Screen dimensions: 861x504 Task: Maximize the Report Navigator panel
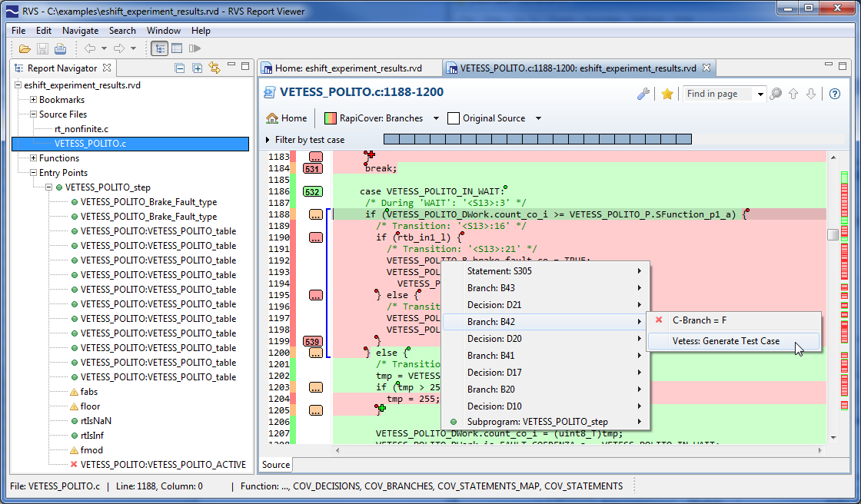[x=245, y=66]
